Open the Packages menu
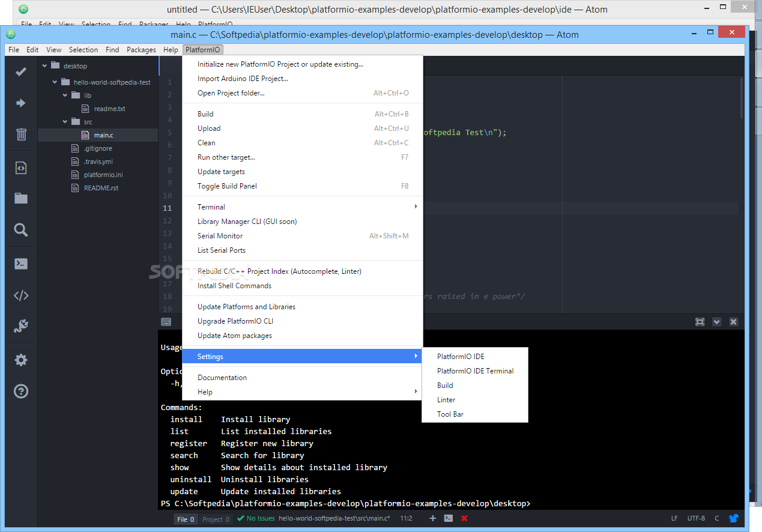This screenshot has width=762, height=532. click(141, 50)
